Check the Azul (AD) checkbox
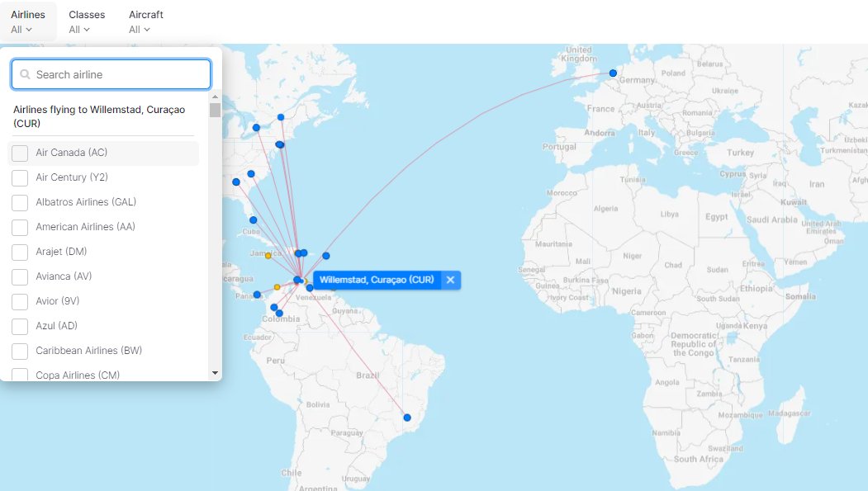 click(20, 326)
